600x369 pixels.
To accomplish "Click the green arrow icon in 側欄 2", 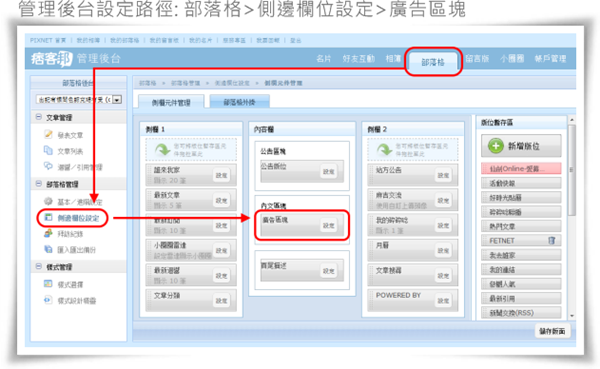I will point(384,149).
